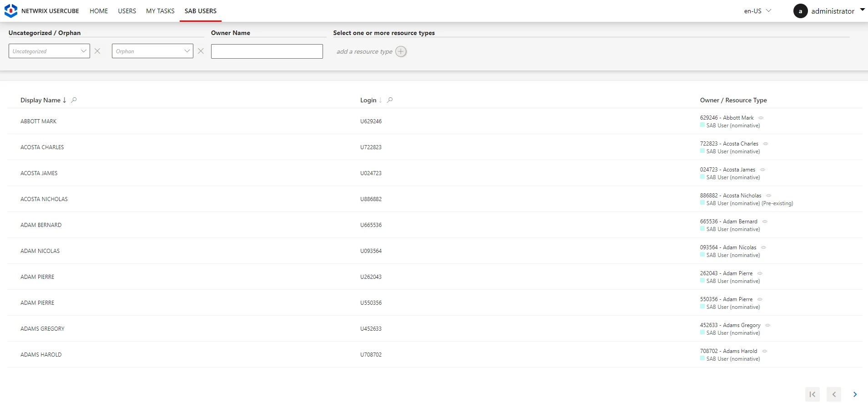Click Adams Harold's SAB User color swatch
Image resolution: width=868 pixels, height=403 pixels.
pos(702,358)
